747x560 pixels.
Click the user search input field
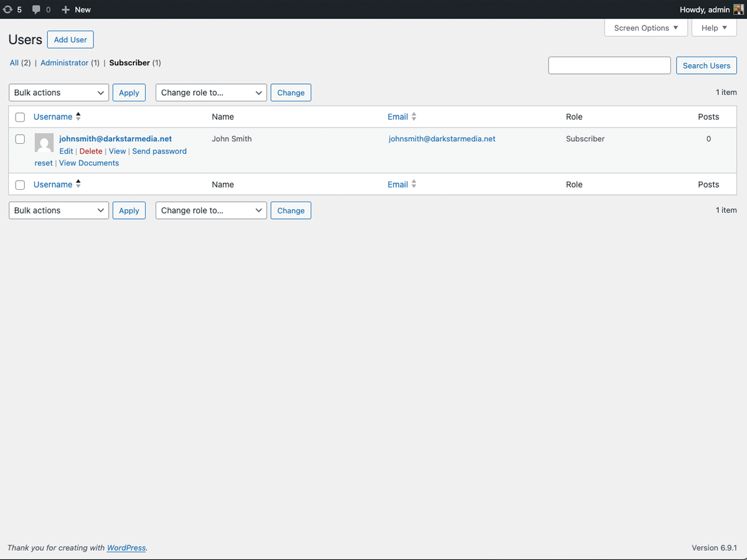609,65
